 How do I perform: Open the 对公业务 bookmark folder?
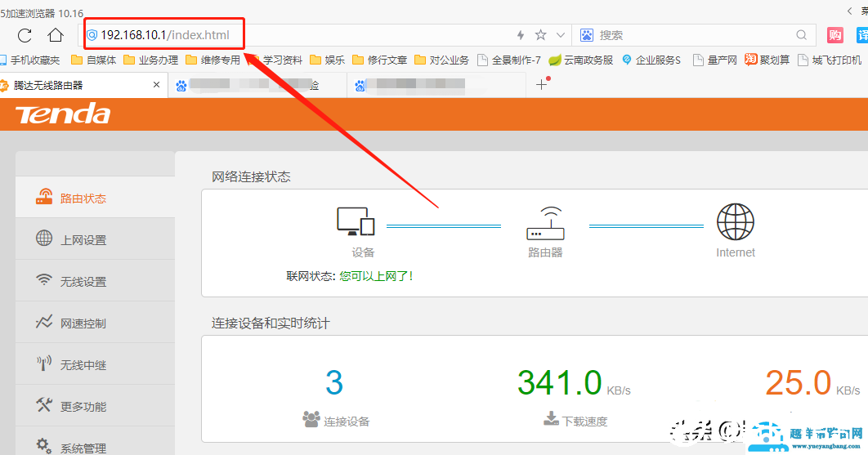(441, 60)
